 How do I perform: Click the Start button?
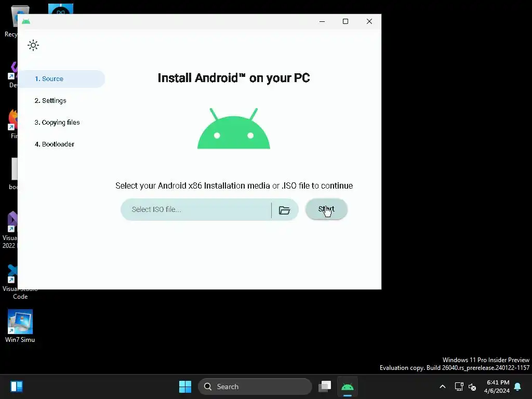pyautogui.click(x=326, y=209)
